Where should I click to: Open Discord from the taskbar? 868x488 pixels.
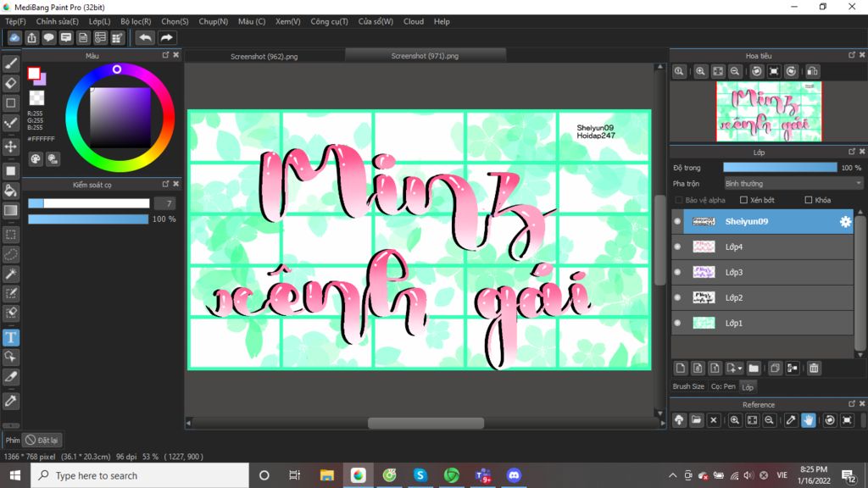(x=514, y=475)
